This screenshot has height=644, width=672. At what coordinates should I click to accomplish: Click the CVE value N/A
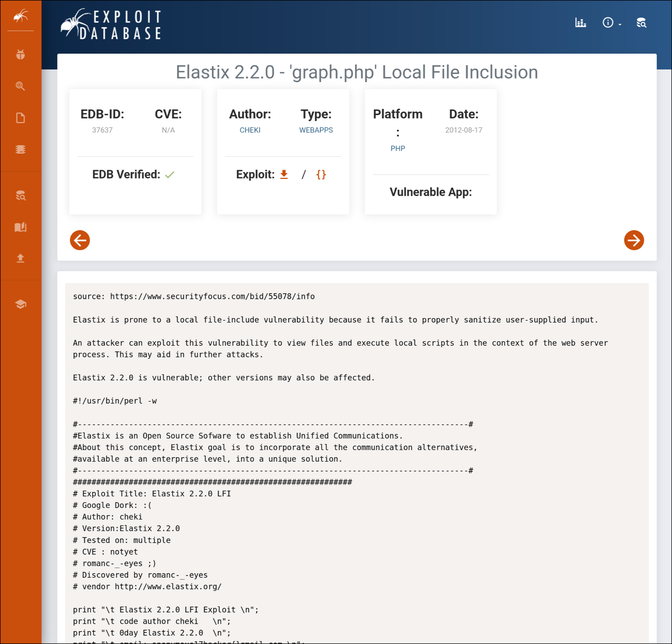coord(168,130)
